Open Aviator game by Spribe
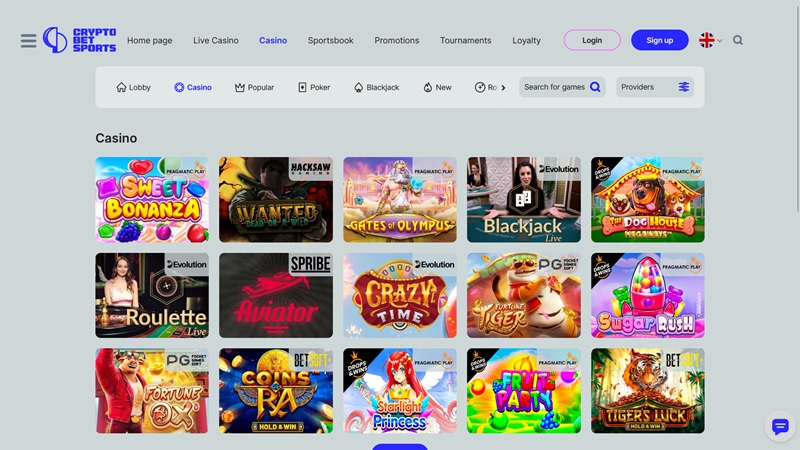800x450 pixels. pyautogui.click(x=276, y=295)
